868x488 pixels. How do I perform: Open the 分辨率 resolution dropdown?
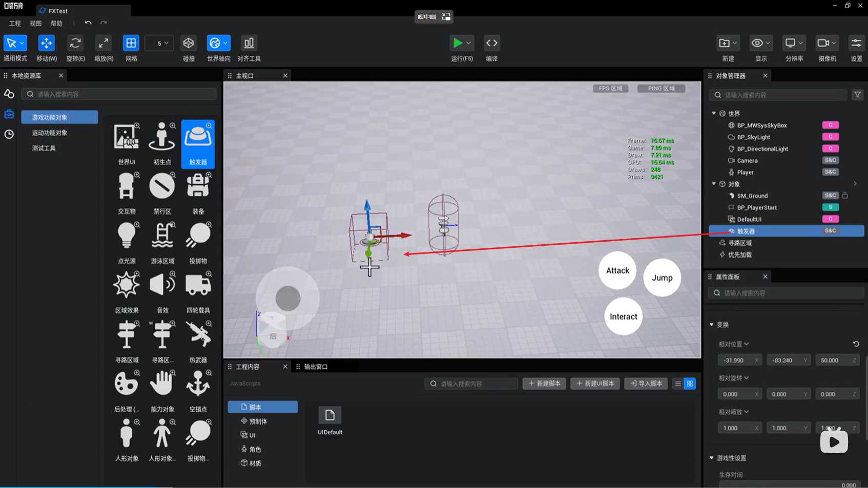pyautogui.click(x=794, y=44)
